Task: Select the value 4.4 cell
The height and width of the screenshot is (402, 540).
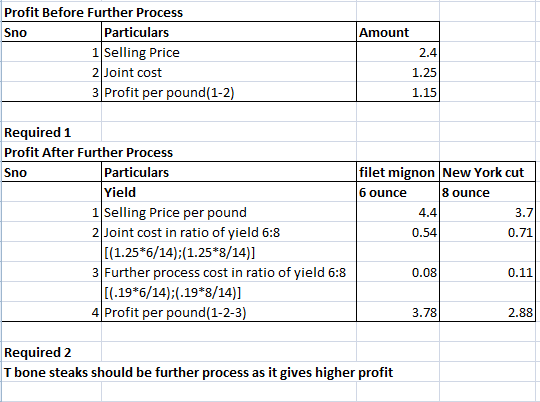Action: [x=398, y=212]
